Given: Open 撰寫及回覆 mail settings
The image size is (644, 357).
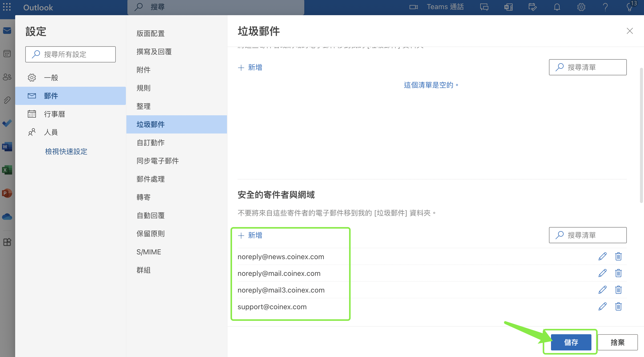Looking at the screenshot, I should point(177,52).
